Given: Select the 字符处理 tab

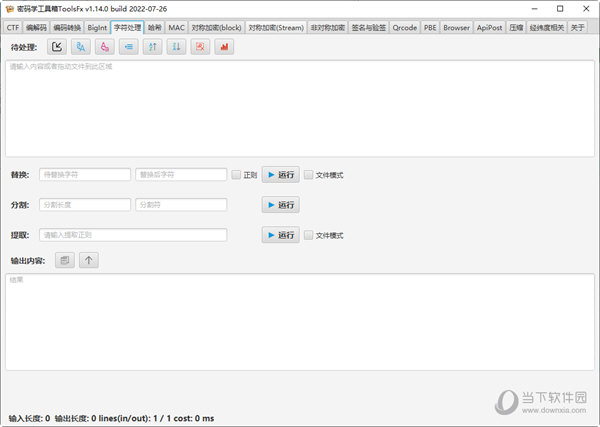Looking at the screenshot, I should [127, 28].
